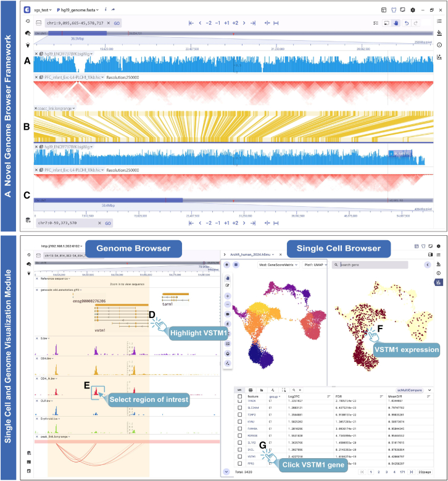Screen dimensions: 448x481
Task: Click highlighted region on chr7 overview bar
Action: click(108, 200)
